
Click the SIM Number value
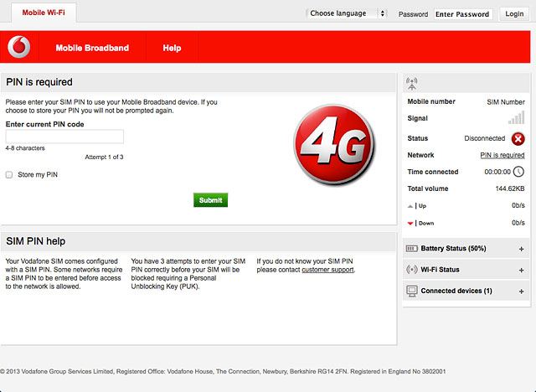click(506, 102)
